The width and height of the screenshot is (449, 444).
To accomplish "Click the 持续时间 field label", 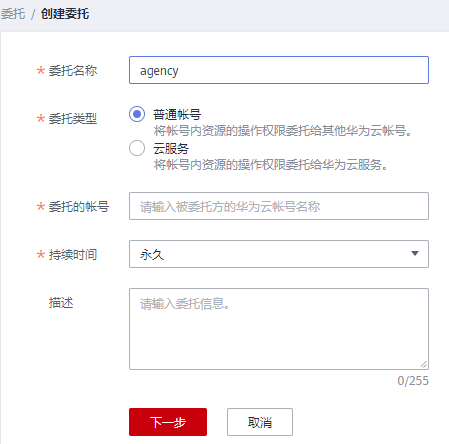I will [x=73, y=255].
